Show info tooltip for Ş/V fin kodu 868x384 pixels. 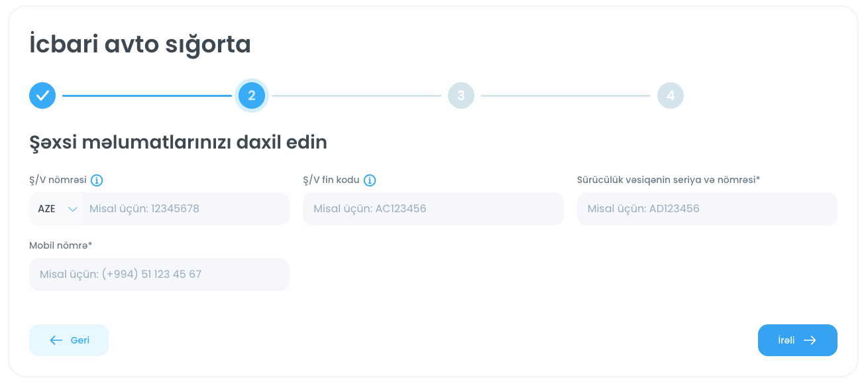click(x=370, y=180)
